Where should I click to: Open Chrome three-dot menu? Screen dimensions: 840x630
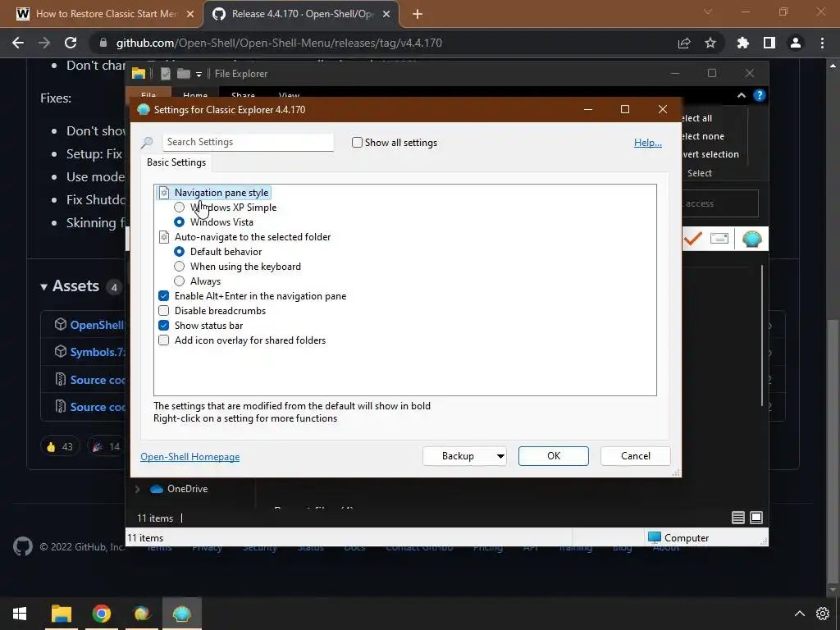[x=822, y=43]
